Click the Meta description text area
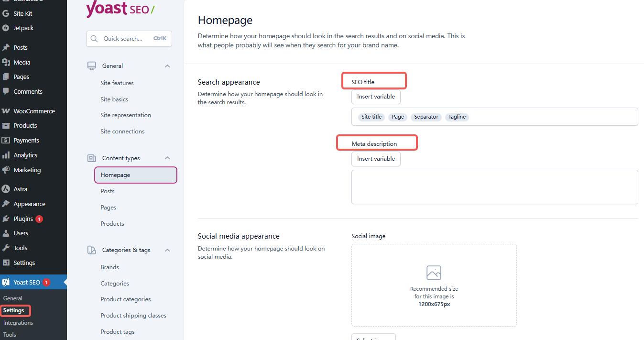 coord(494,187)
